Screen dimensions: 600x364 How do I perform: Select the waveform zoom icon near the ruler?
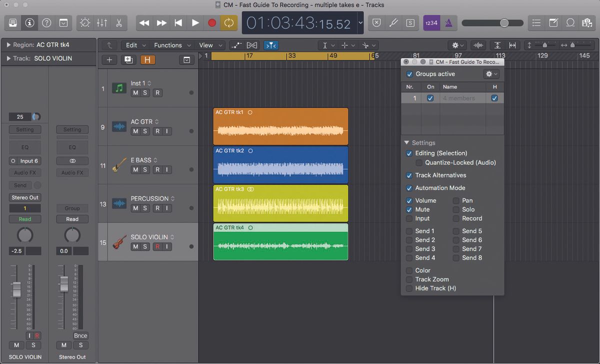478,45
